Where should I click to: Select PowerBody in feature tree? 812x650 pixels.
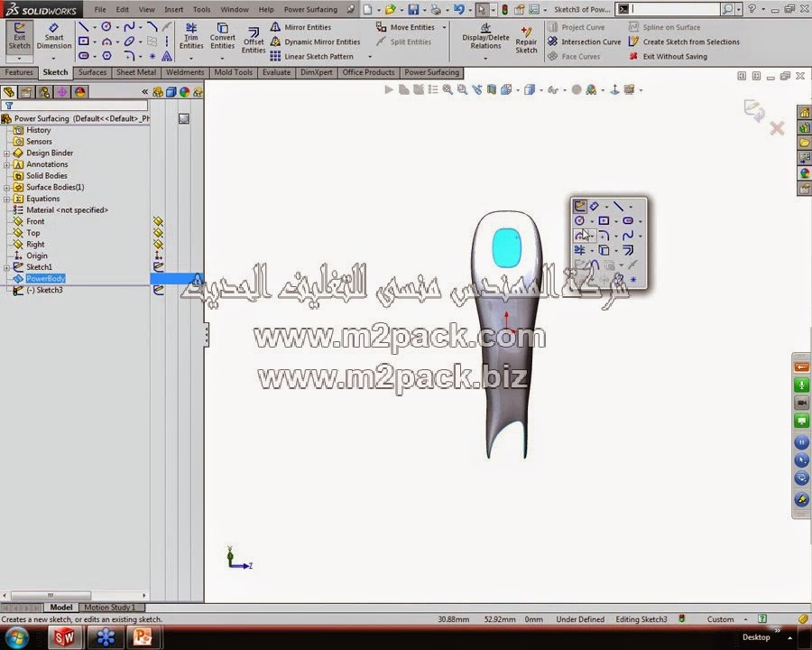coord(46,278)
